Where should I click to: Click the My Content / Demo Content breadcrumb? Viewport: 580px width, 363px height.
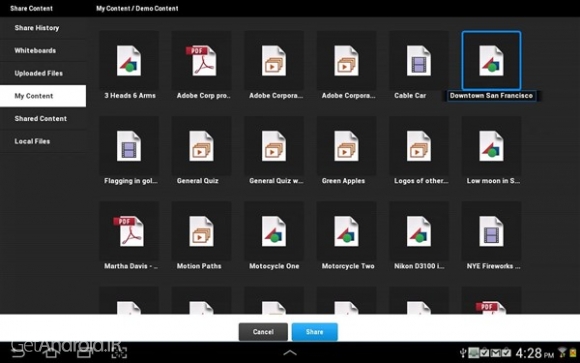137,8
